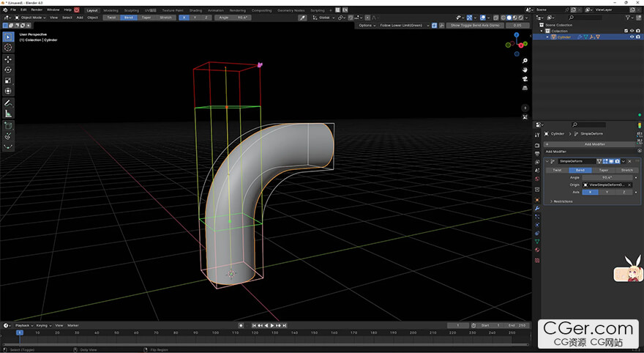Select the Cursor tool in left toolbar

(8, 48)
